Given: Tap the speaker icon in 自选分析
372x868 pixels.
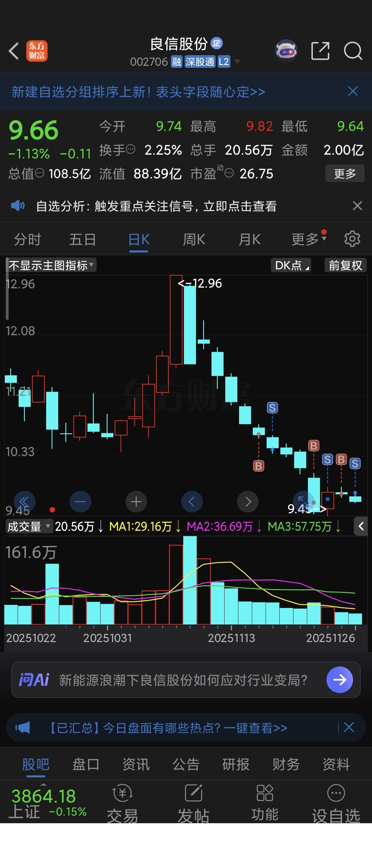Looking at the screenshot, I should click(x=18, y=206).
